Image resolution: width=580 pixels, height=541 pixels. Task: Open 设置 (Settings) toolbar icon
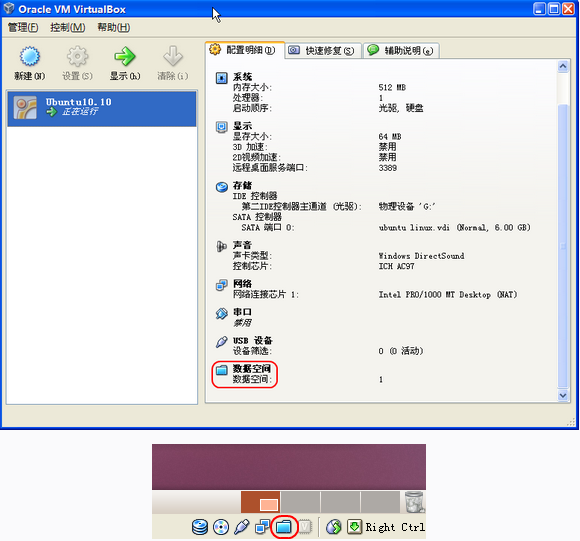[77, 56]
